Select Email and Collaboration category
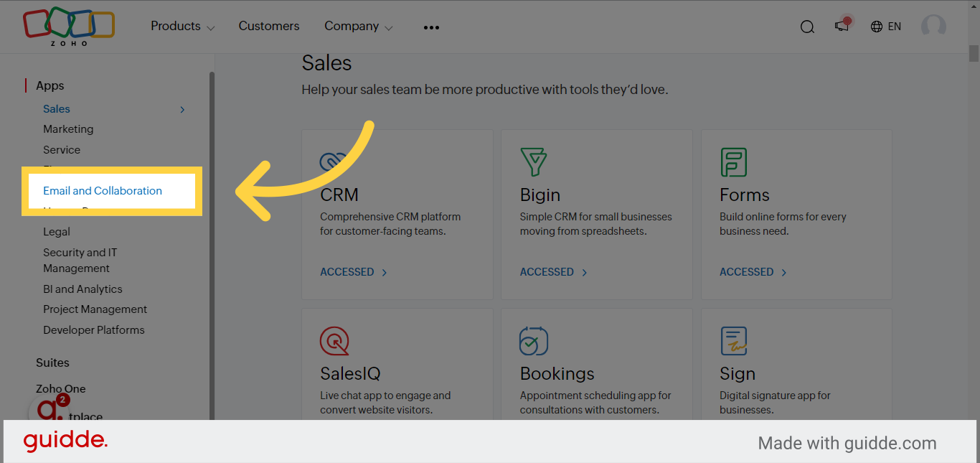Image resolution: width=980 pixels, height=463 pixels. point(103,191)
